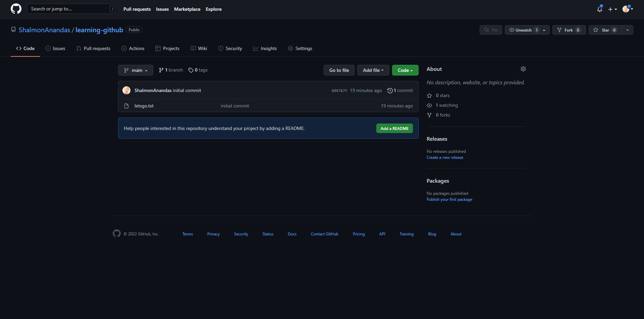Viewport: 644px width, 319px height.
Task: Switch to the Actions tab
Action: (133, 48)
